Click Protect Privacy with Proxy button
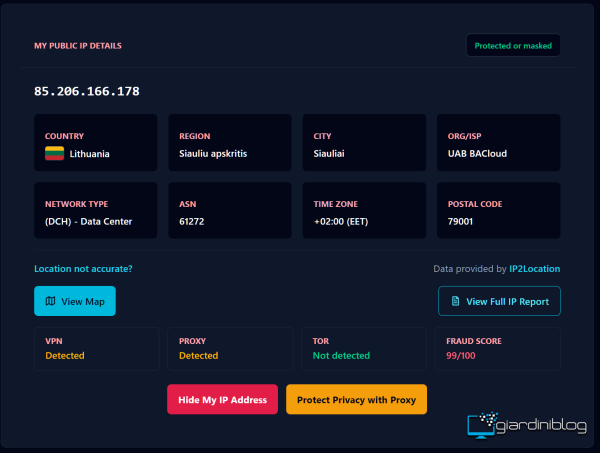 pyautogui.click(x=356, y=399)
